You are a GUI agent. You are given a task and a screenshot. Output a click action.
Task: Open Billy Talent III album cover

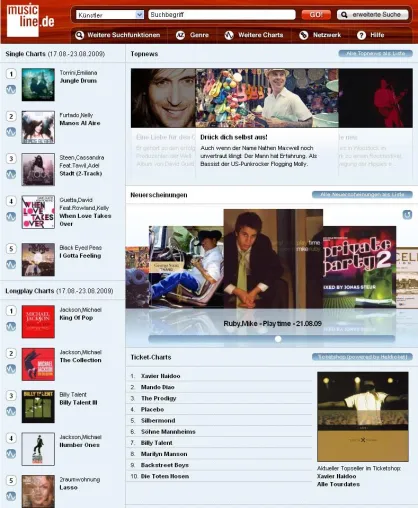click(38, 406)
